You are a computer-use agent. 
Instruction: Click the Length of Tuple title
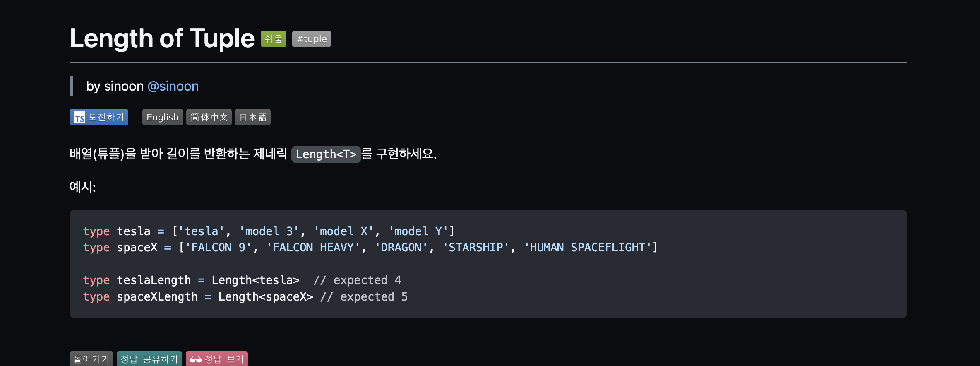(162, 38)
